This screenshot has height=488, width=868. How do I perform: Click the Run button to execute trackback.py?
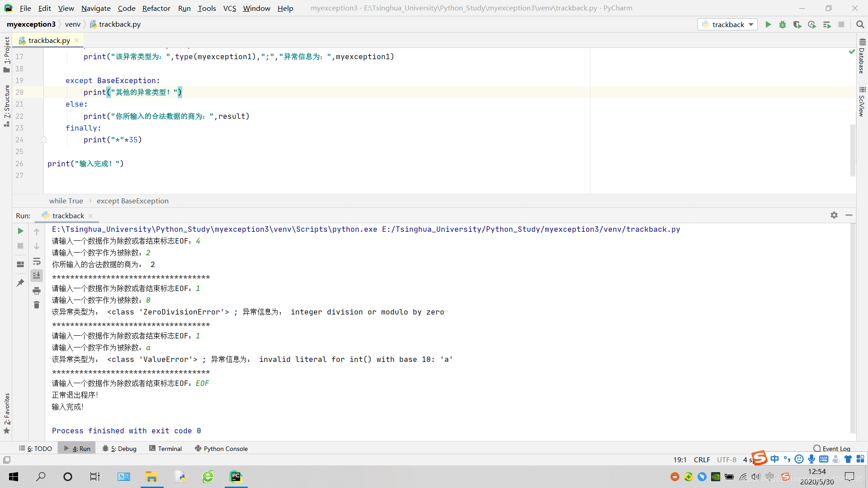(x=769, y=24)
